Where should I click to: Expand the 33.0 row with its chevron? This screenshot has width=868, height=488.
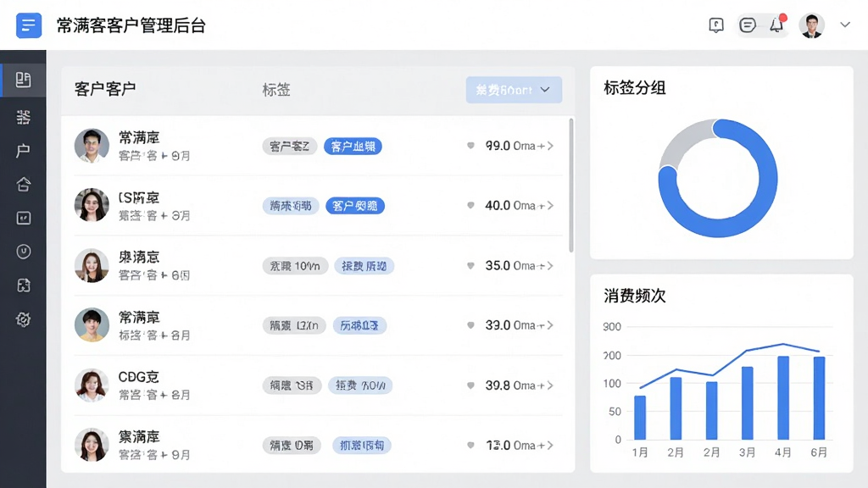click(550, 325)
